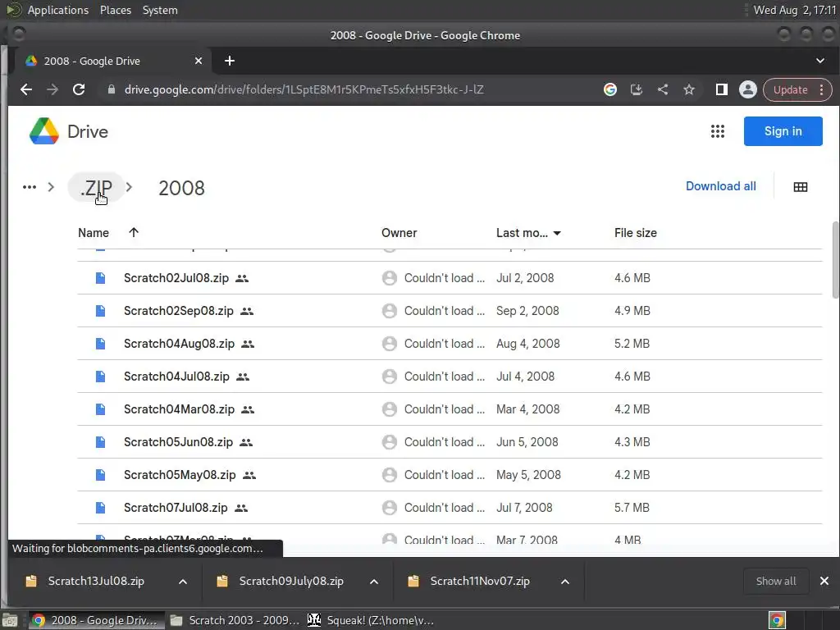Screen dimensions: 840x630
Task: Select Scratch04Aug08.zip file name
Action: pyautogui.click(x=179, y=344)
